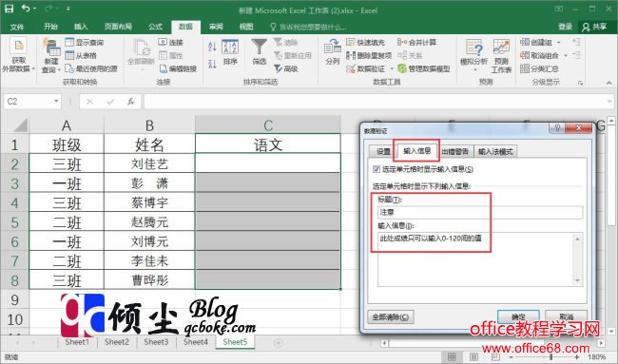Open Consolidate (合并计算)

pyautogui.click(x=417, y=42)
